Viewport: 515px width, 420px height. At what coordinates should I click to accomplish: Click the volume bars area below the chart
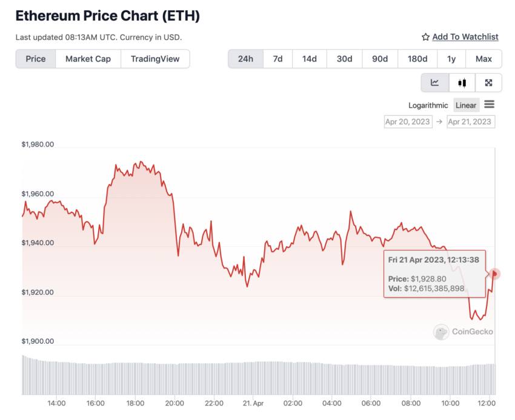[x=259, y=375]
